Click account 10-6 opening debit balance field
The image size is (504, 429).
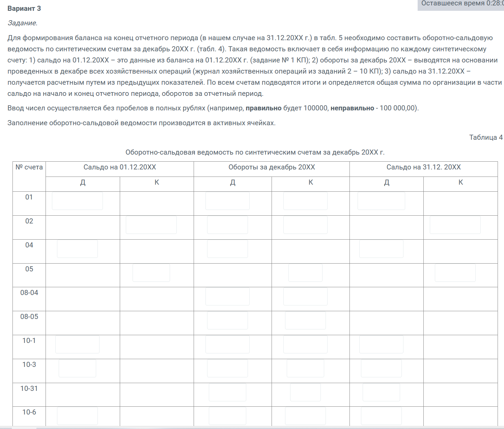[77, 416]
